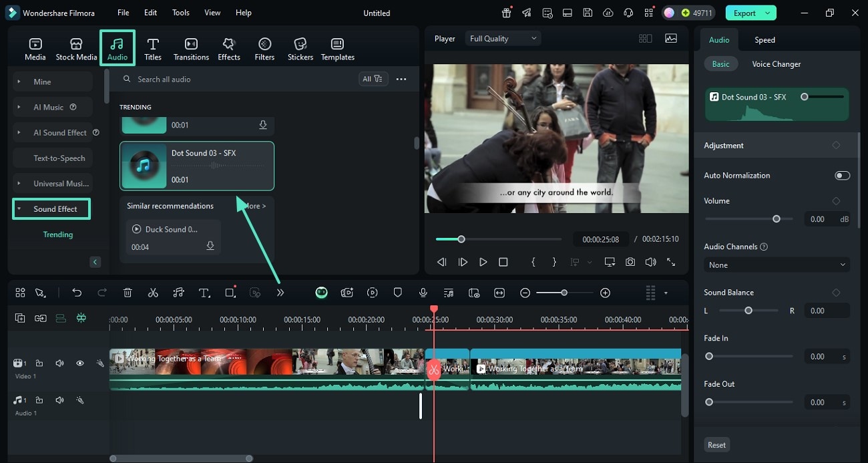Stop playback in the player
This screenshot has height=463, width=868.
(x=503, y=263)
